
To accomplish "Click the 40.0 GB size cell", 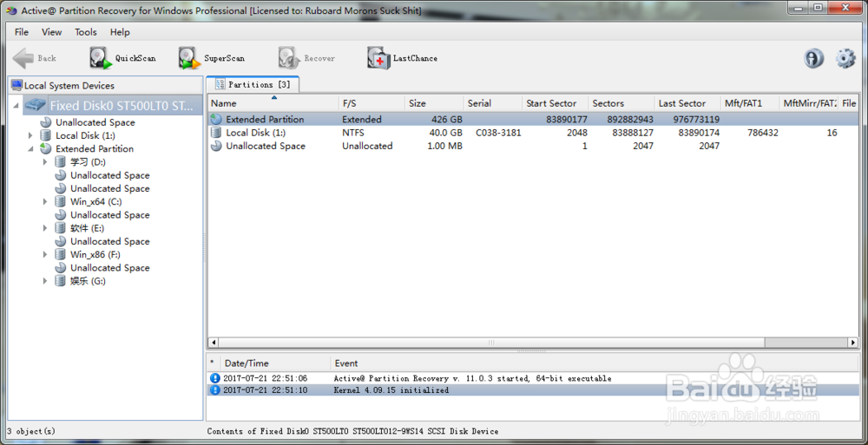I will click(x=445, y=133).
